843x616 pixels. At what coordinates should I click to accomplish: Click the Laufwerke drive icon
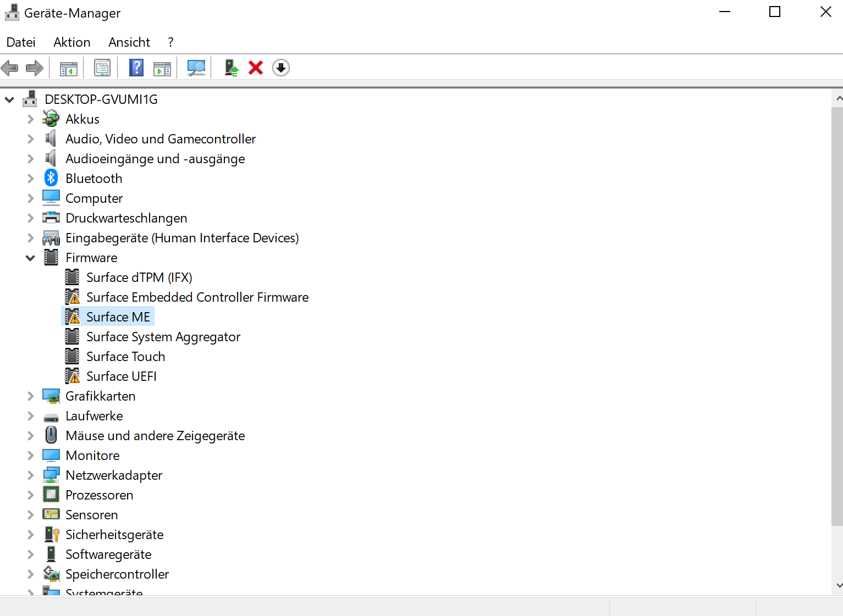point(51,417)
